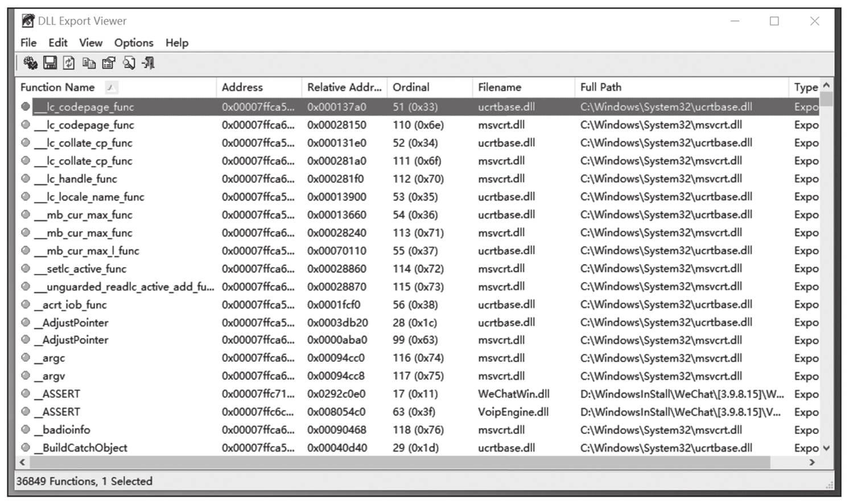The width and height of the screenshot is (849, 504).
Task: Open the Edit menu
Action: coord(58,43)
